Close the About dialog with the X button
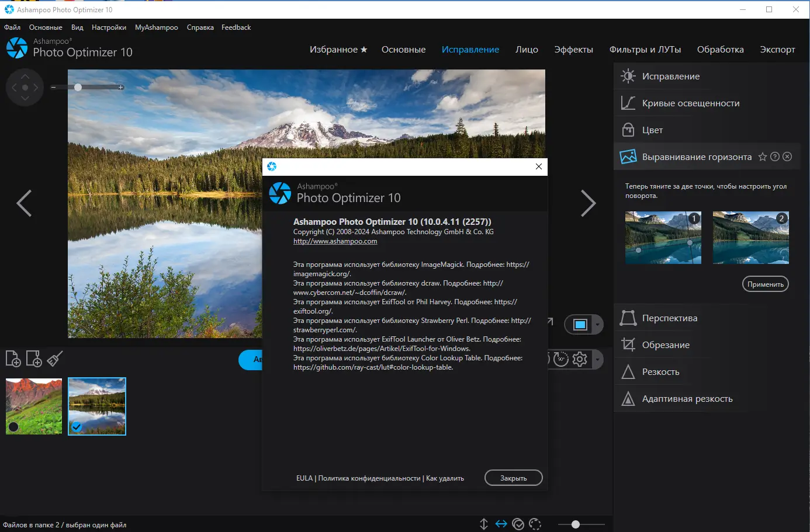 [x=539, y=166]
